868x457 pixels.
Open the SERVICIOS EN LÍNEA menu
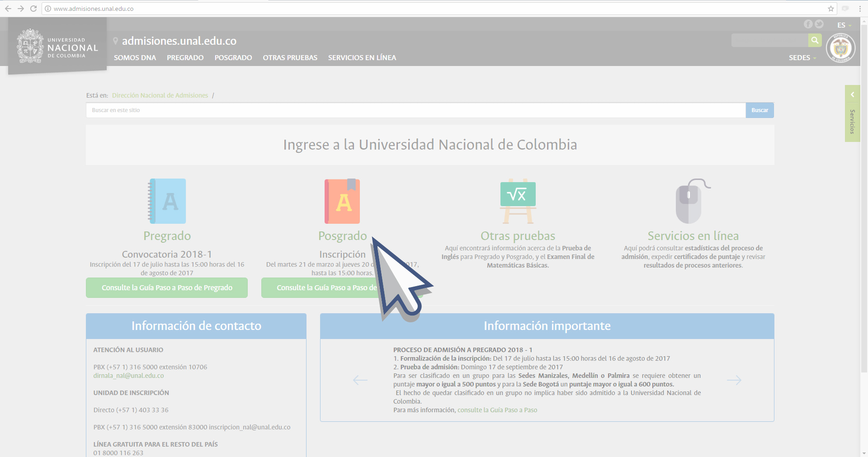tap(362, 58)
